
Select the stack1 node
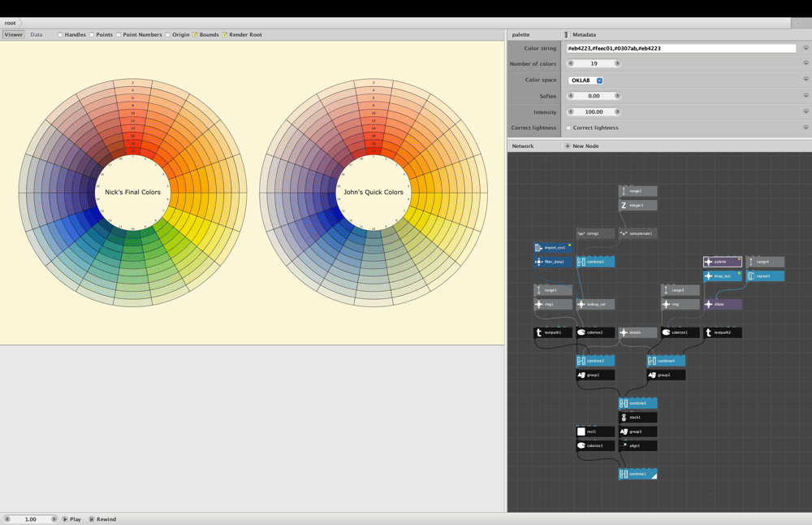pyautogui.click(x=638, y=417)
